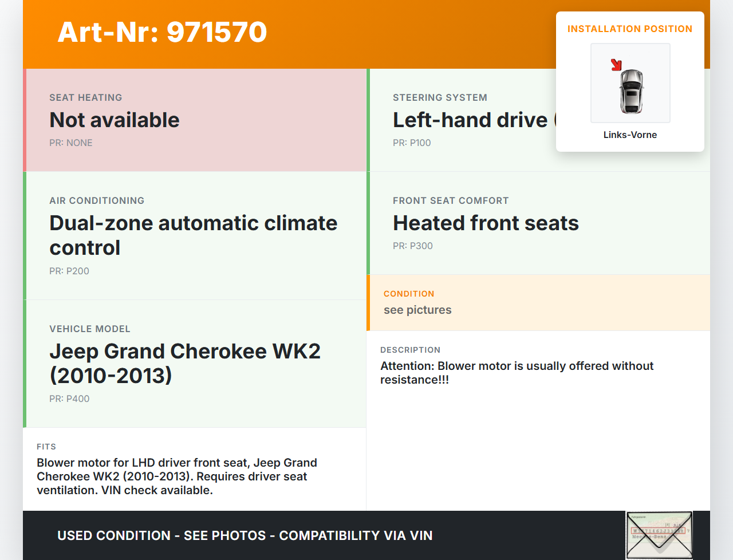
Task: Click the red arrow on the car diagram
Action: (616, 65)
